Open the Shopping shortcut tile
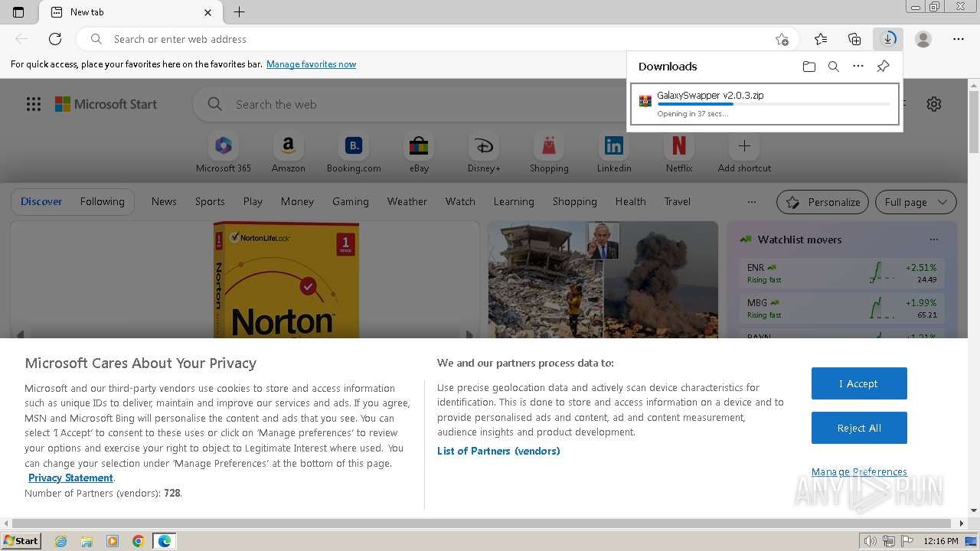 click(x=549, y=152)
